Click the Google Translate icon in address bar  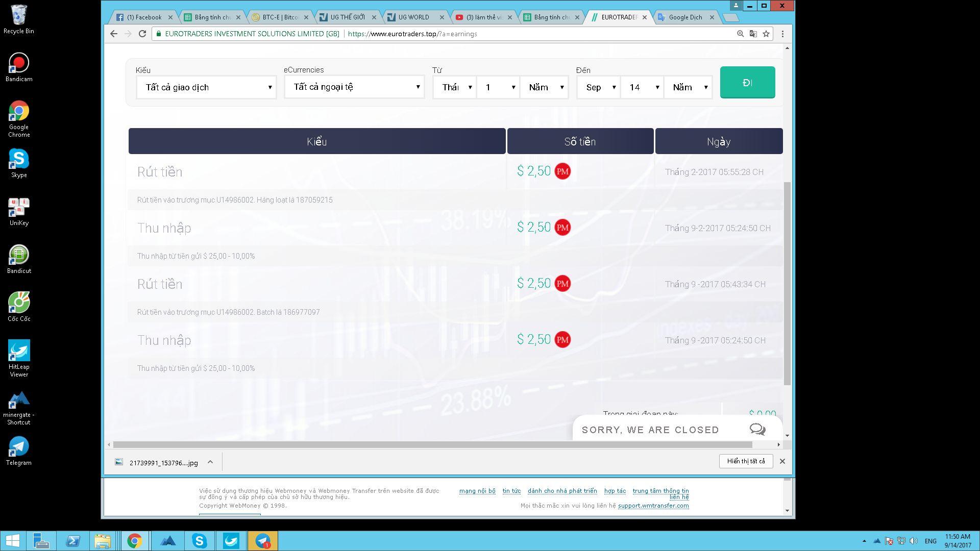753,34
